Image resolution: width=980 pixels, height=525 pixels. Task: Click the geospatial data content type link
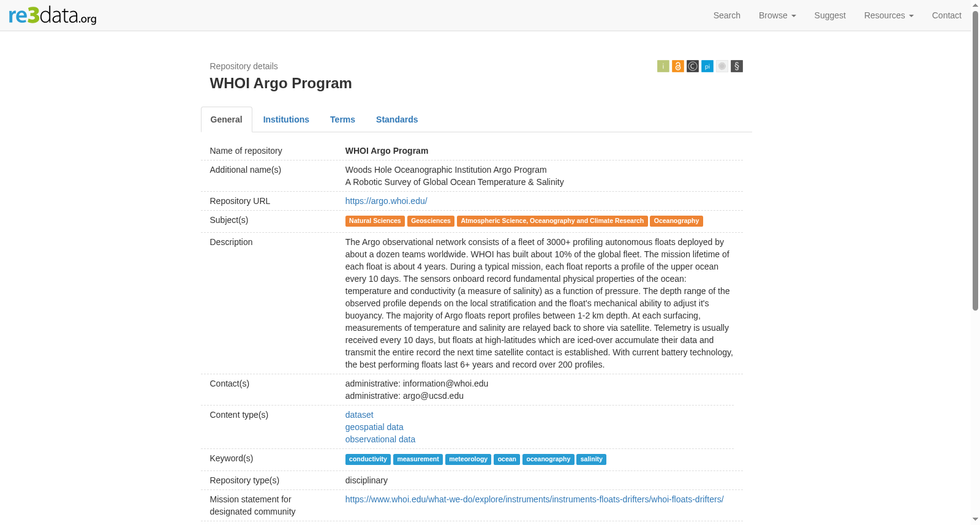click(x=374, y=427)
